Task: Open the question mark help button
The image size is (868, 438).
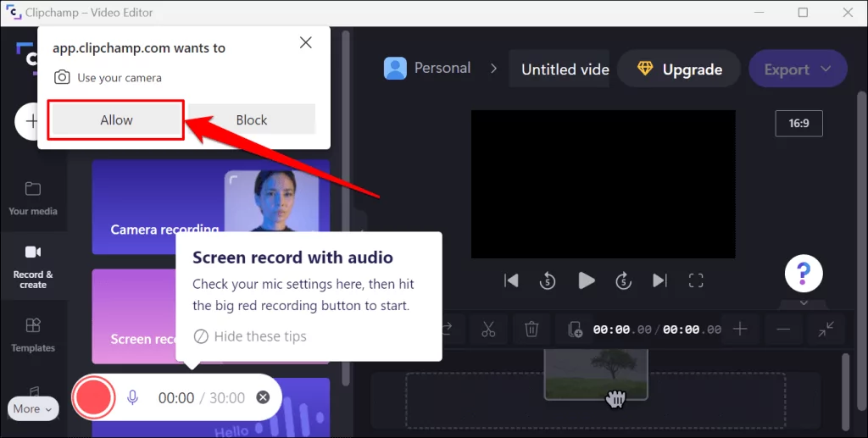Action: (804, 273)
